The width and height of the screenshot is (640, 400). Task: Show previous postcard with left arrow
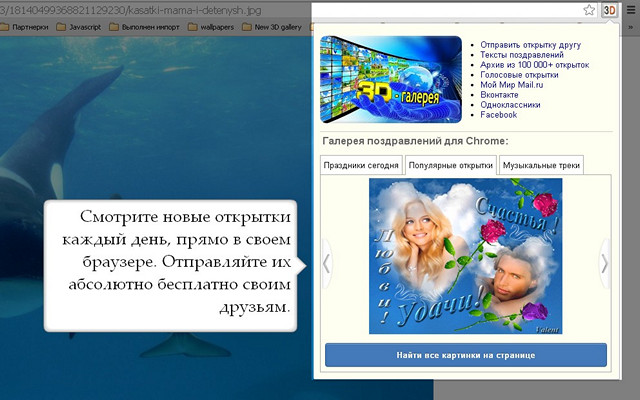tap(326, 263)
